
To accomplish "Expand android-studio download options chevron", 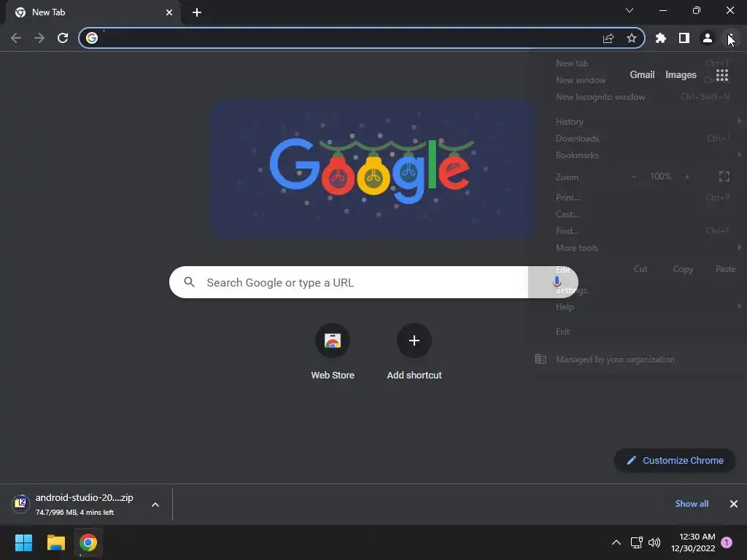I will coord(155,505).
